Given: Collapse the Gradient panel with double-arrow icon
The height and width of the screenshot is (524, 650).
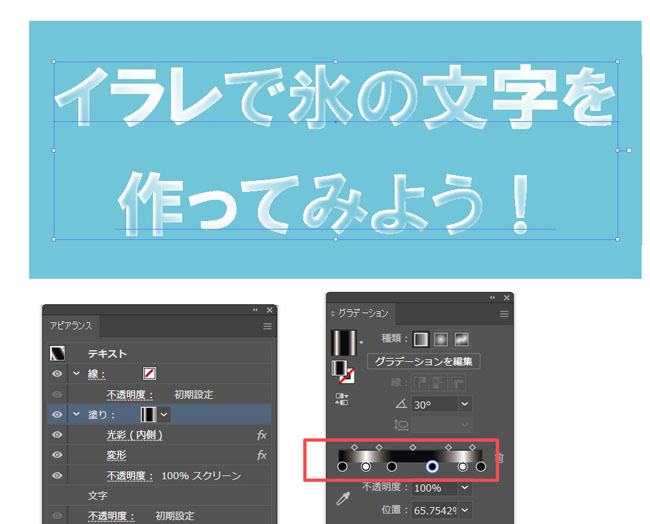Looking at the screenshot, I should coord(492,298).
